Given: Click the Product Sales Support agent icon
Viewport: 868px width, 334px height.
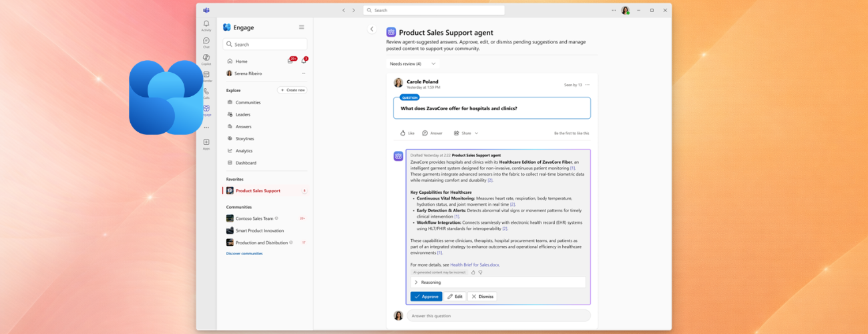Looking at the screenshot, I should tap(391, 32).
